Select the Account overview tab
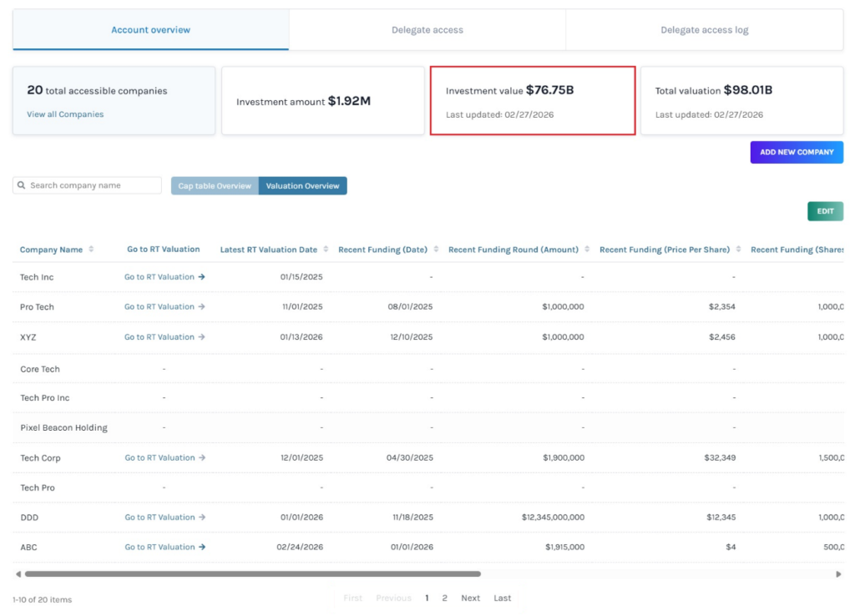 point(150,28)
